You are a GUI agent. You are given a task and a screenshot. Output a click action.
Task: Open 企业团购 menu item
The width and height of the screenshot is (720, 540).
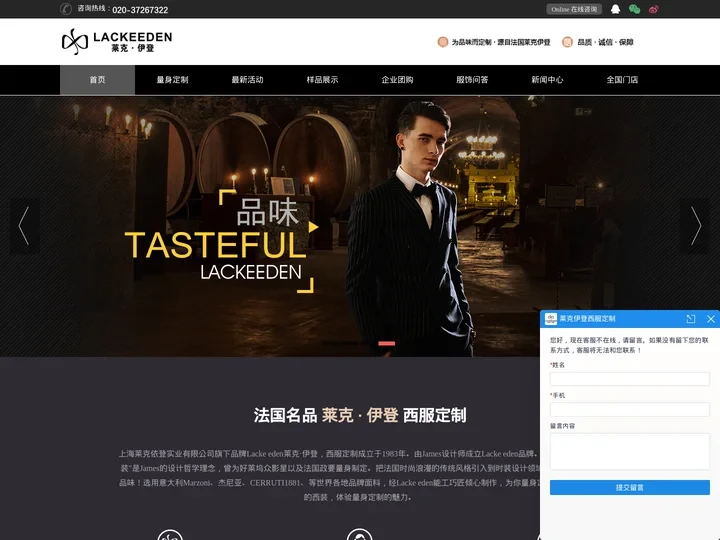(397, 79)
